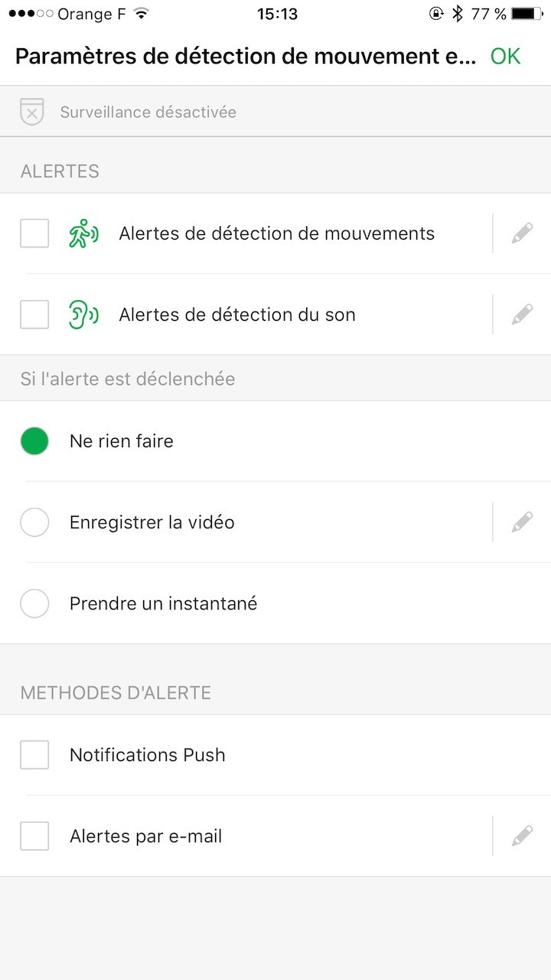Tap the battery icon in status bar
The width and height of the screenshot is (551, 980).
pyautogui.click(x=527, y=14)
